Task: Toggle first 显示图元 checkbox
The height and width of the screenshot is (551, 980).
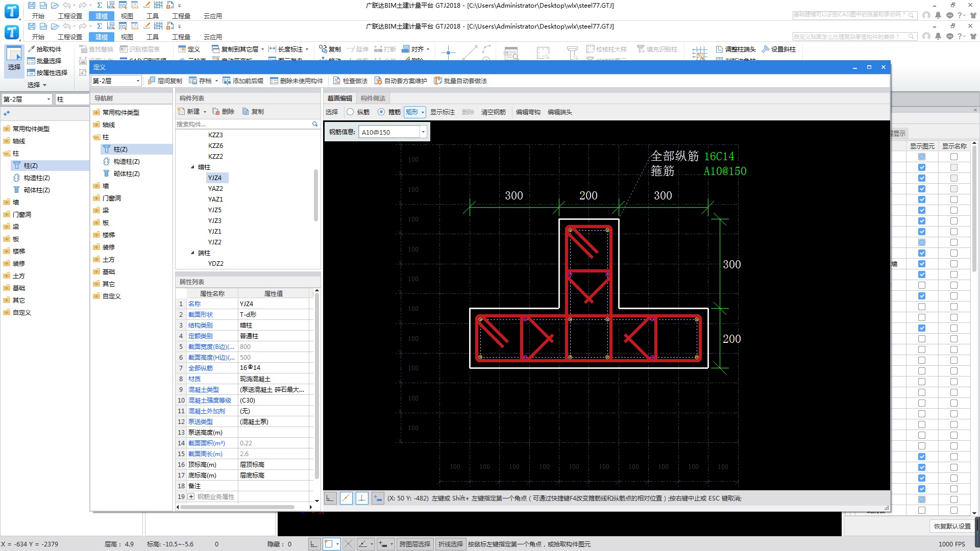Action: click(922, 157)
